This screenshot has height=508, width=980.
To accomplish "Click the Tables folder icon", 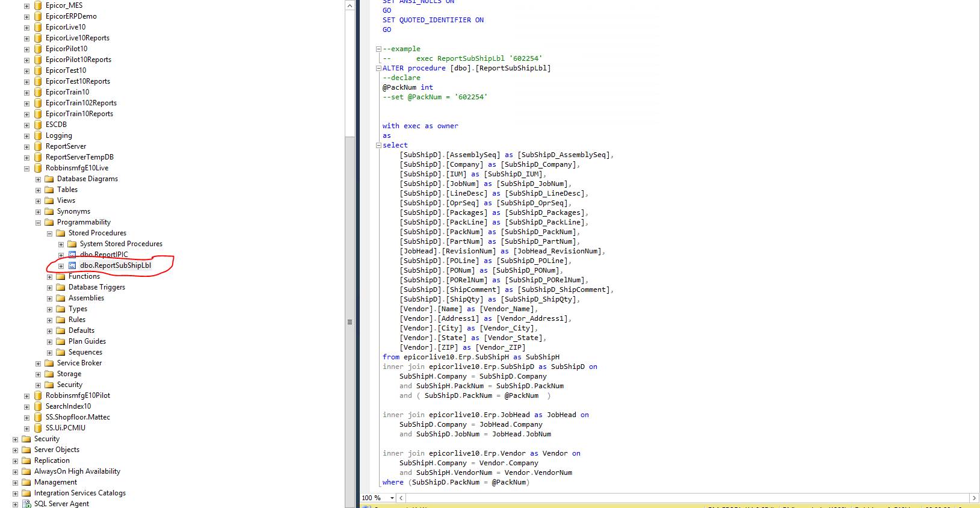I will [x=49, y=190].
